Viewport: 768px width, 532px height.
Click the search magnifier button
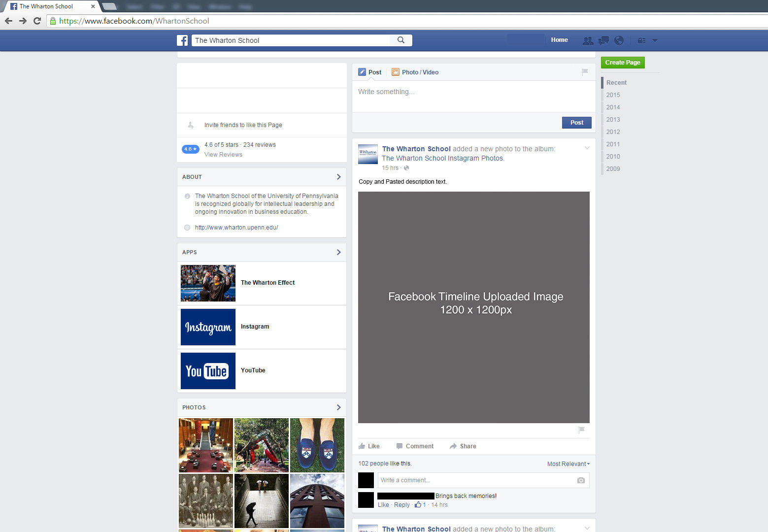pos(401,40)
